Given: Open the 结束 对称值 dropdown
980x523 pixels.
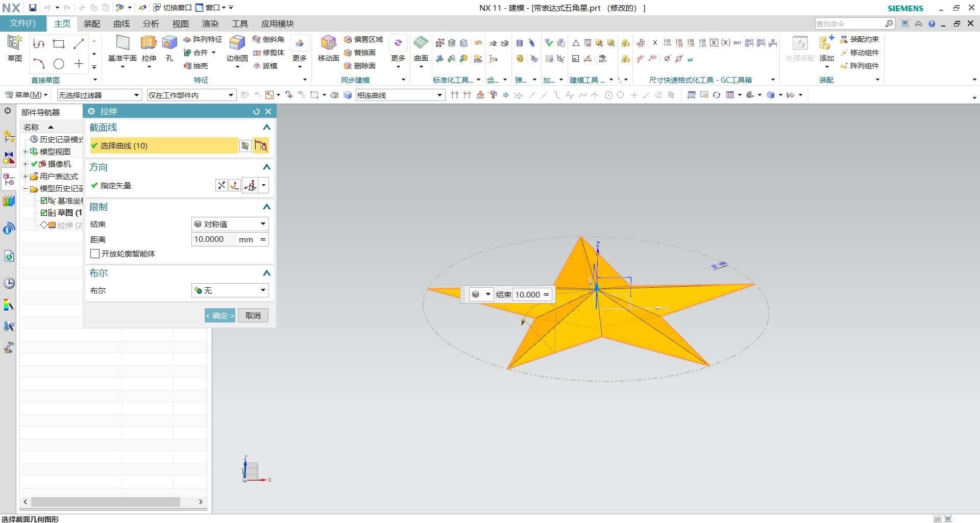Looking at the screenshot, I should pyautogui.click(x=230, y=224).
